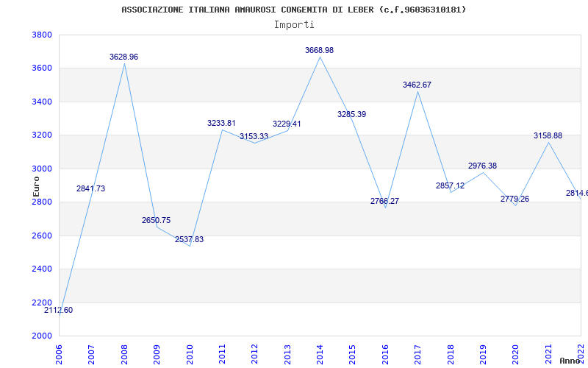Click the 2976.38 data label
Viewport: 588px width, 368px height.
tap(482, 166)
